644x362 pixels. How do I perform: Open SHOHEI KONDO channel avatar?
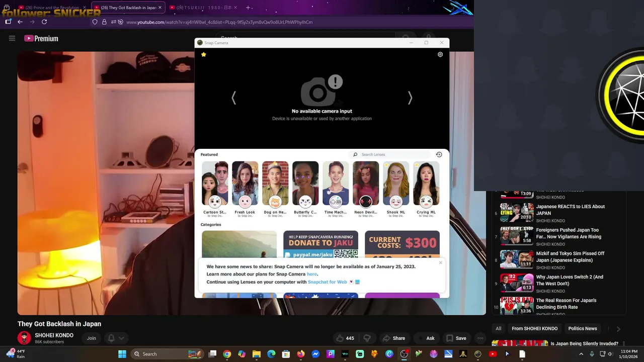pos(24,338)
